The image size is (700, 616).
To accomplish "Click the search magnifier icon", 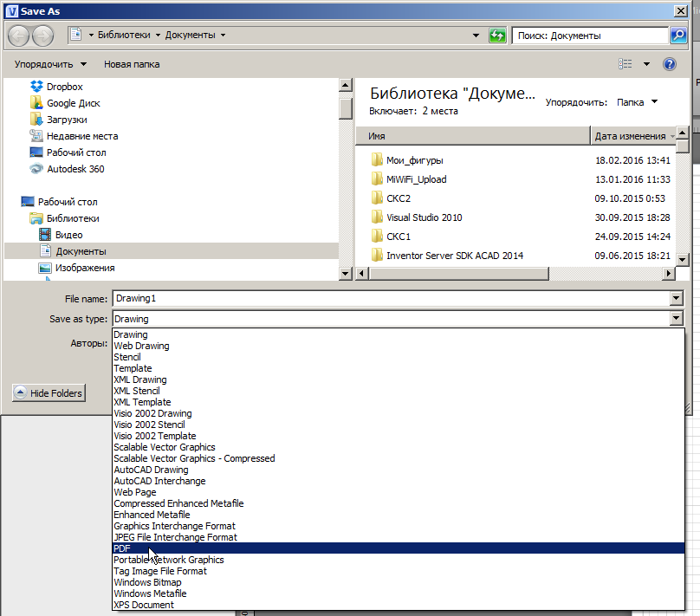I will pyautogui.click(x=678, y=36).
